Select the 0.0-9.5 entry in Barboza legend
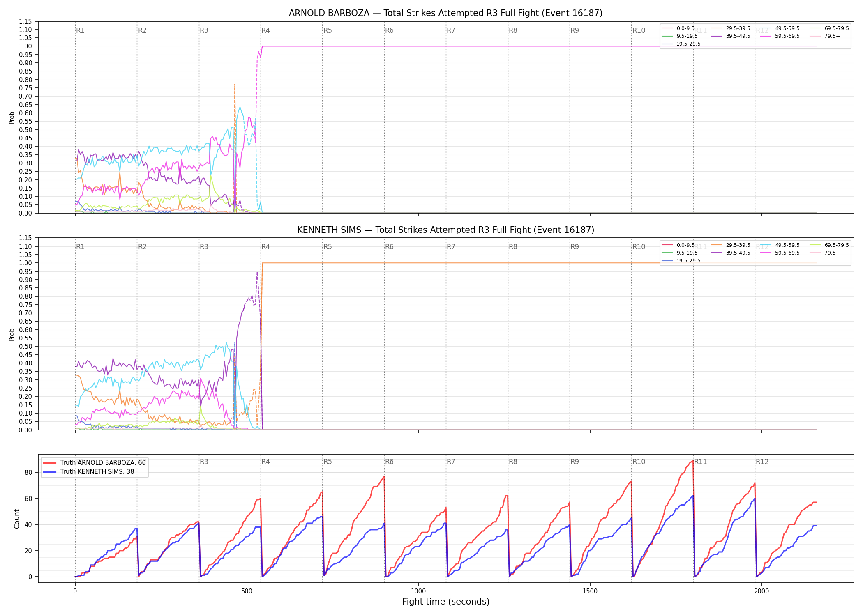Screen dimensions: 863x616 point(678,28)
